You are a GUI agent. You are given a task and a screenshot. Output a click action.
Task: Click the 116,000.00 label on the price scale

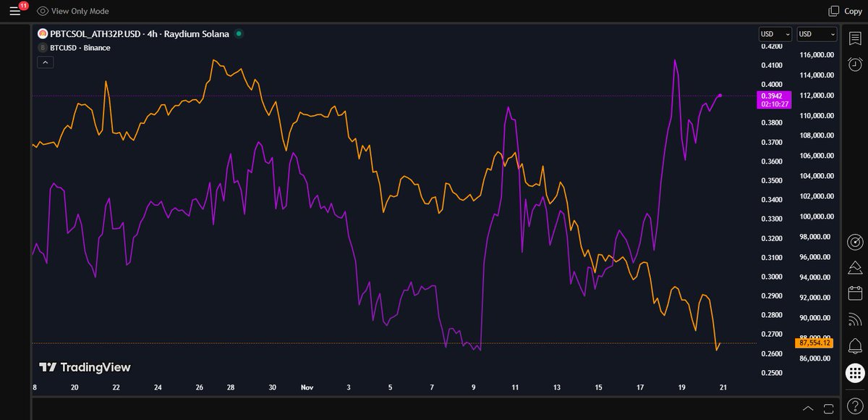click(817, 55)
